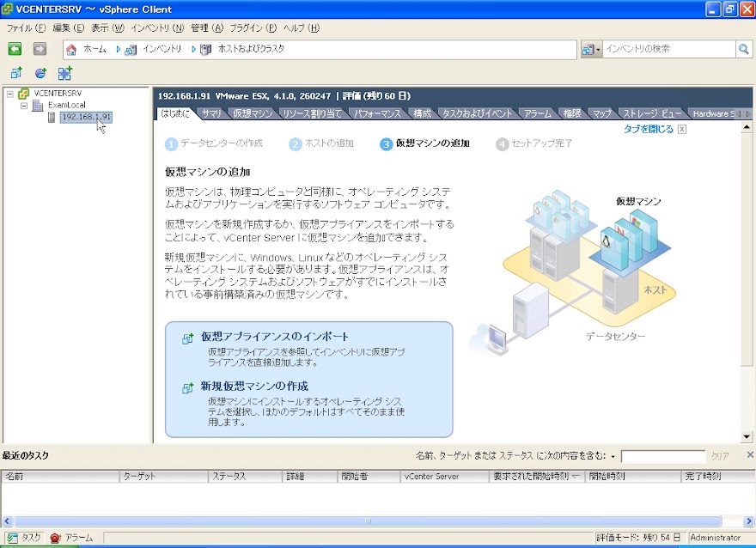Click the アラーム alarm icon in status bar

pos(55,538)
